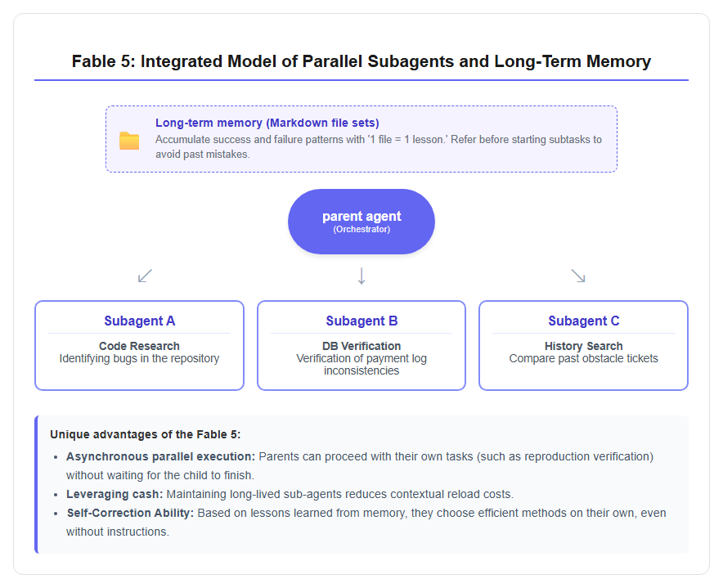Click 'Compare past obstacle tickets' text
Screen dimensions: 723x588
click(583, 358)
